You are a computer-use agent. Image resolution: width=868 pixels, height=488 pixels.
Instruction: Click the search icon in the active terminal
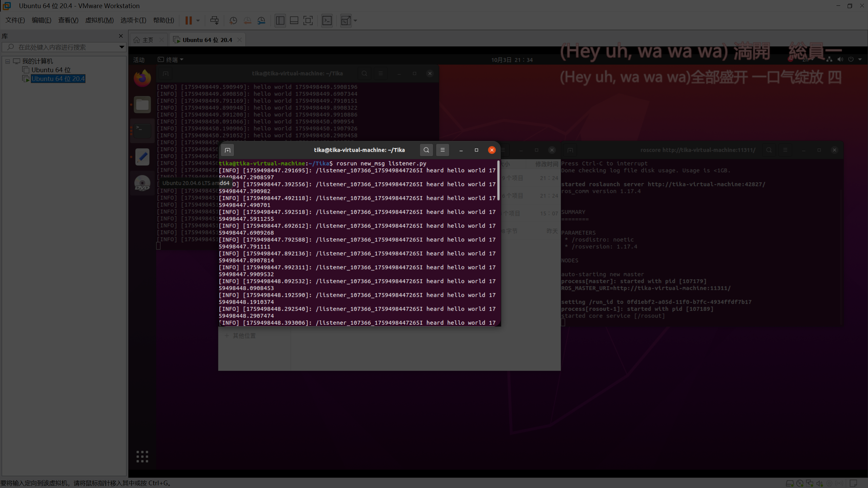click(426, 150)
